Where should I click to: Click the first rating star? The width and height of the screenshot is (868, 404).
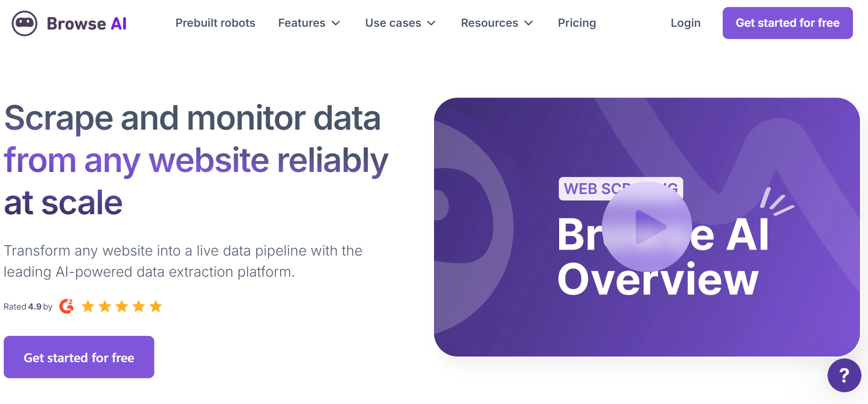coord(88,306)
